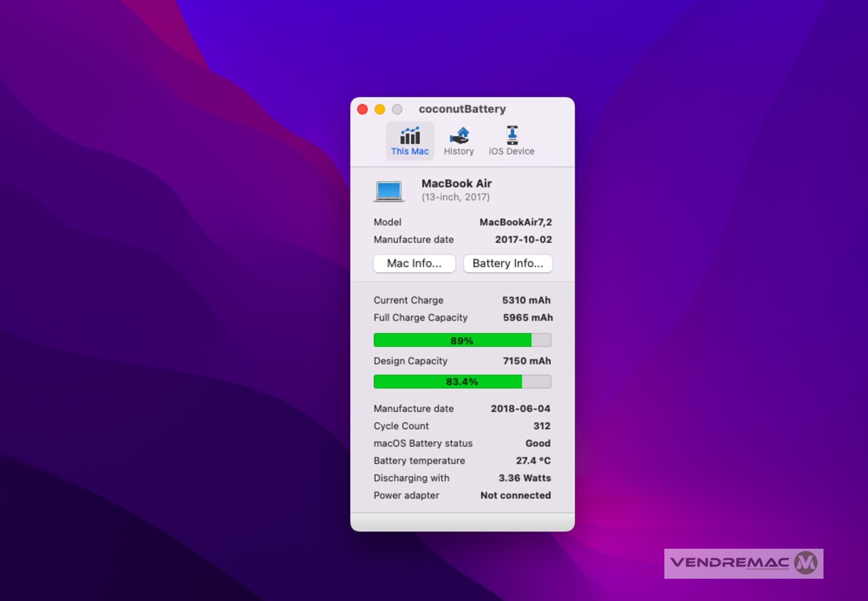The image size is (868, 601).
Task: Click the 83.4% design capacity bar
Action: (462, 382)
